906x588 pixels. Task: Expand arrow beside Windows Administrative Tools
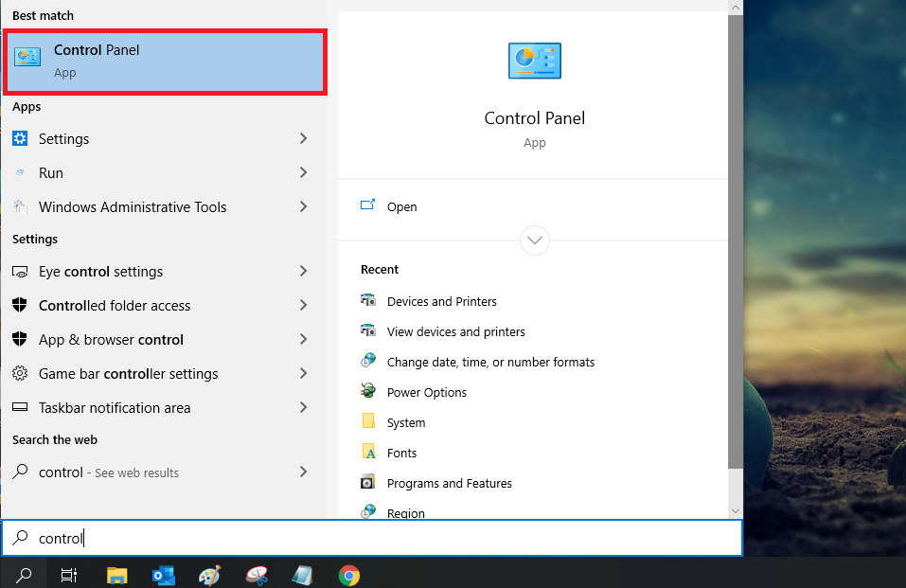pyautogui.click(x=303, y=207)
